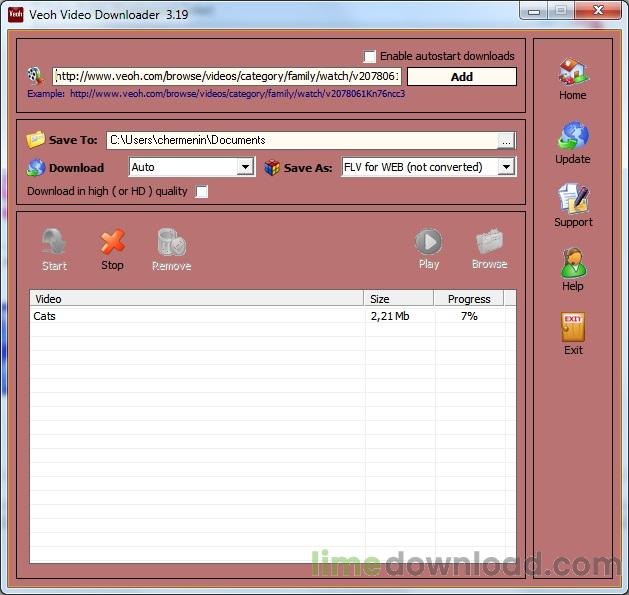Click the Save To path field
This screenshot has height=595, width=629.
(303, 140)
